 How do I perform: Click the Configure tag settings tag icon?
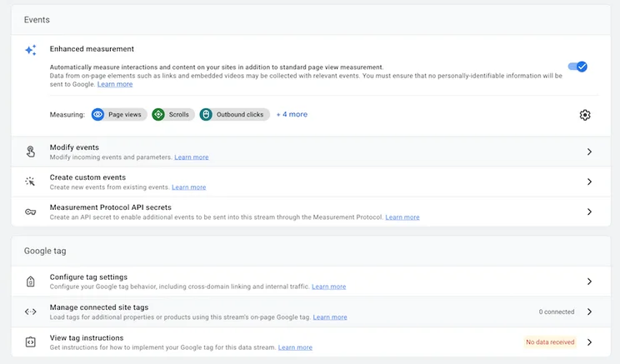tap(31, 282)
